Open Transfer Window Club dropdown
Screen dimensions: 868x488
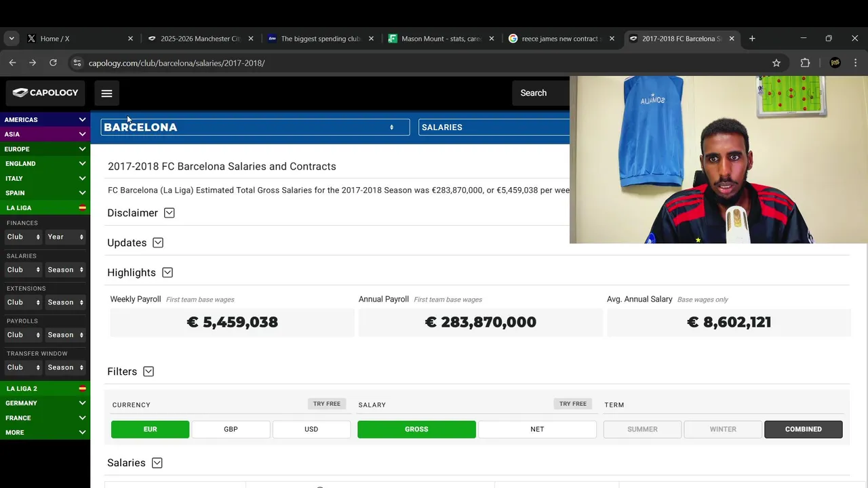click(24, 367)
